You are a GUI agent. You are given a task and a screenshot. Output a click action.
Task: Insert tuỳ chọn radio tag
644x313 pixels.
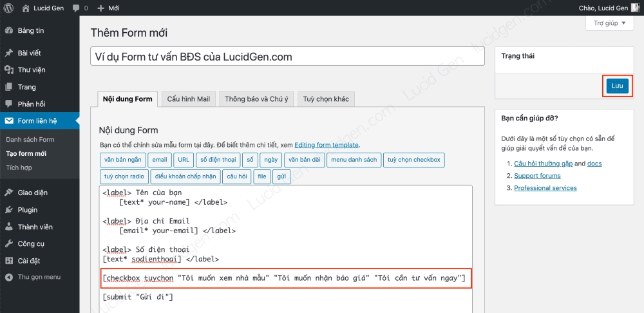click(124, 176)
